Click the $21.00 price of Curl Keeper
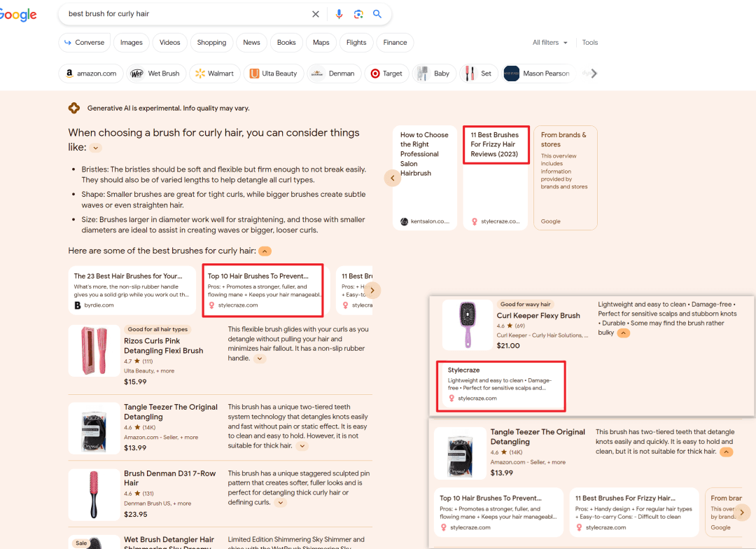This screenshot has width=756, height=549. pyautogui.click(x=508, y=346)
